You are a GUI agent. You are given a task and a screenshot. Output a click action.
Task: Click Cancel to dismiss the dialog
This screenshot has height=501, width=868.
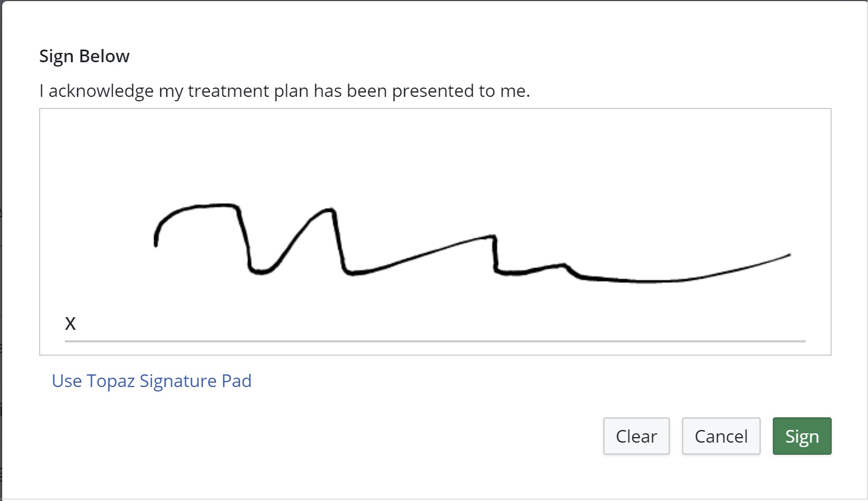point(720,436)
